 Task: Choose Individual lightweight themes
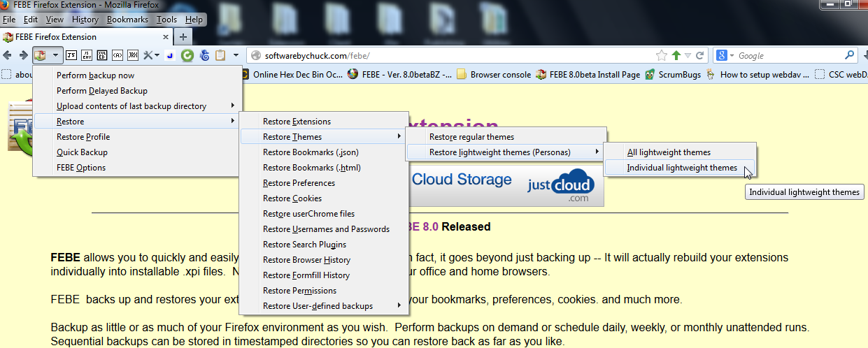681,168
